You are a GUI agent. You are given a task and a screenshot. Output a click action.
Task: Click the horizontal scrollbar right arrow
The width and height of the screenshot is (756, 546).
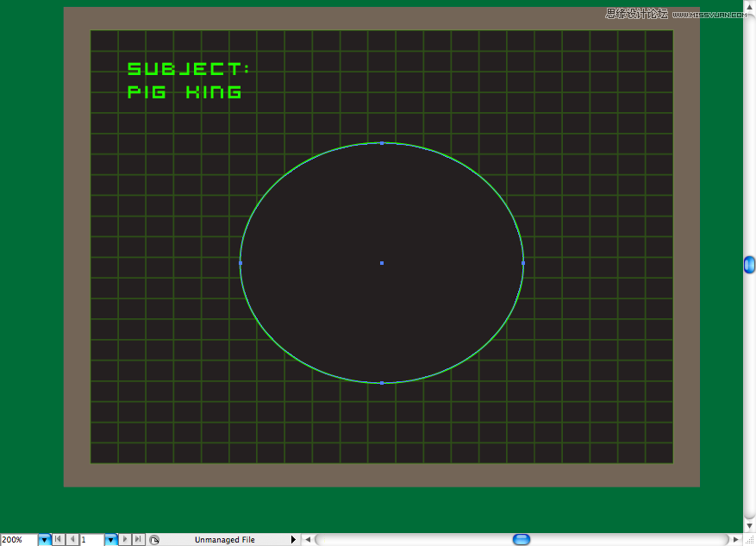pyautogui.click(x=736, y=540)
